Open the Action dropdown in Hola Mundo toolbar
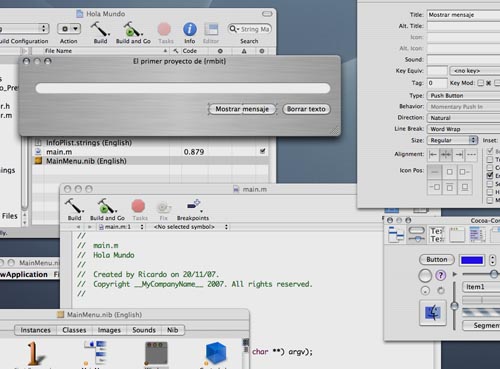500x369 pixels. point(69,29)
